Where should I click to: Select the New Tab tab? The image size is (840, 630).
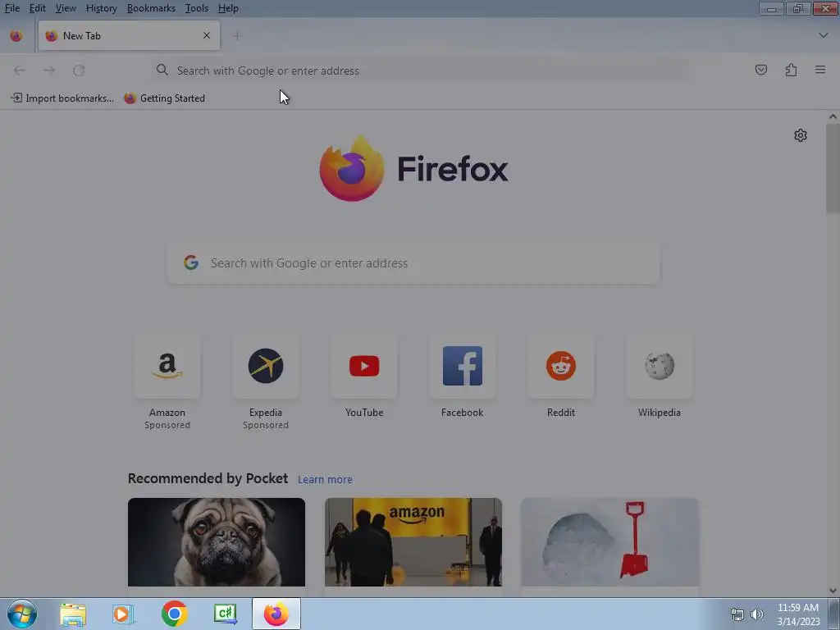[129, 36]
